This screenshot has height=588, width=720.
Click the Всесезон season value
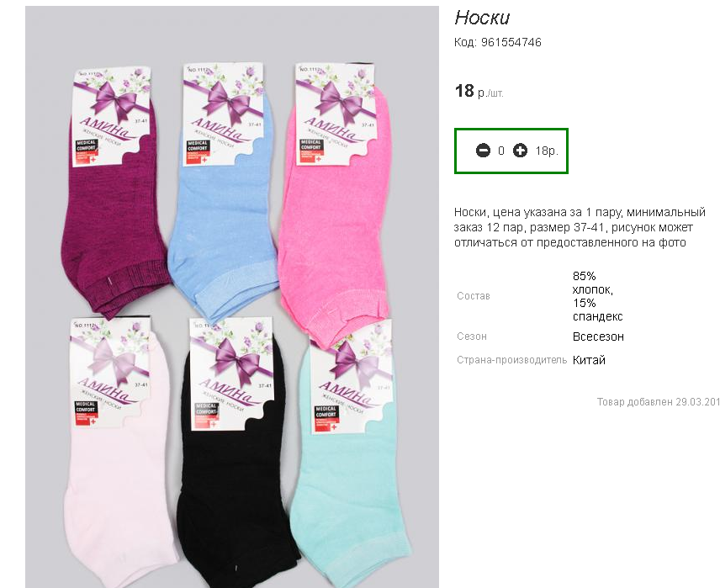click(x=598, y=336)
